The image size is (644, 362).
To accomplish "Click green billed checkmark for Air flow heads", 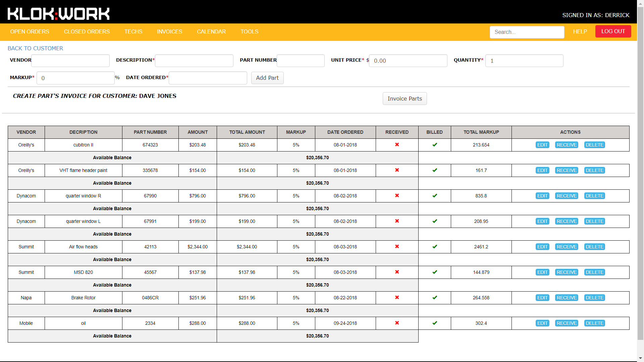I will (434, 247).
